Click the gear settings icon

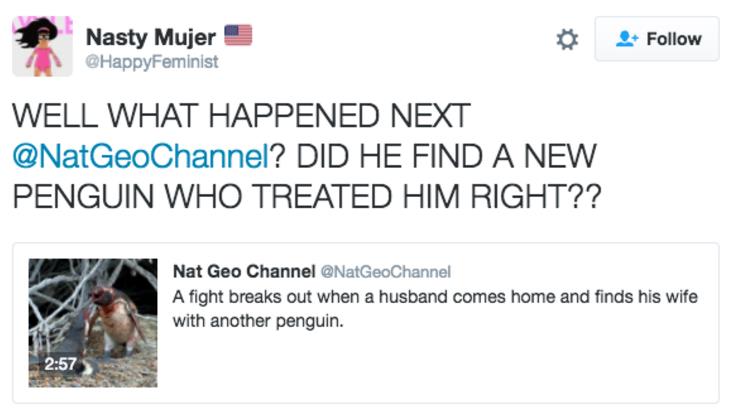click(567, 39)
